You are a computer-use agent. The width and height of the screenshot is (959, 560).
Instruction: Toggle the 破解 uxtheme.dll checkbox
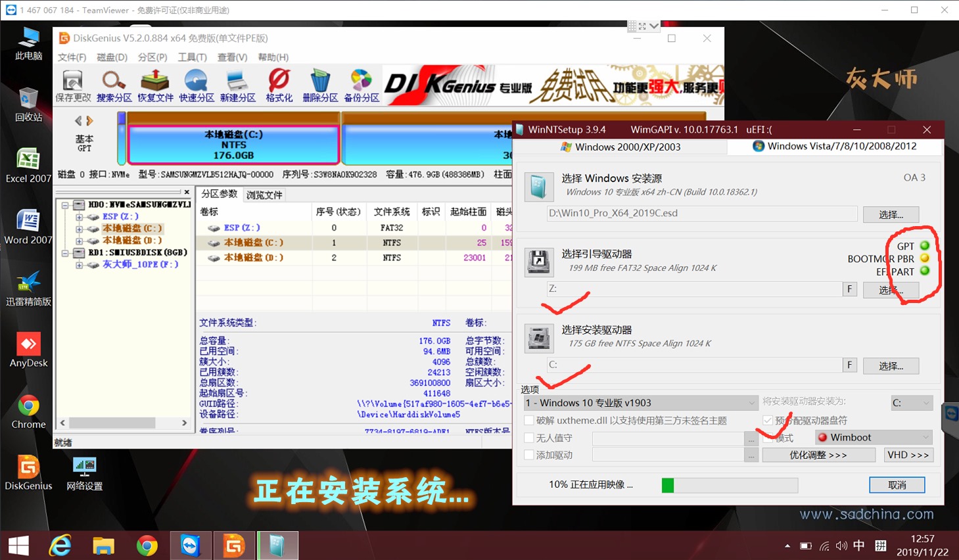(x=529, y=421)
